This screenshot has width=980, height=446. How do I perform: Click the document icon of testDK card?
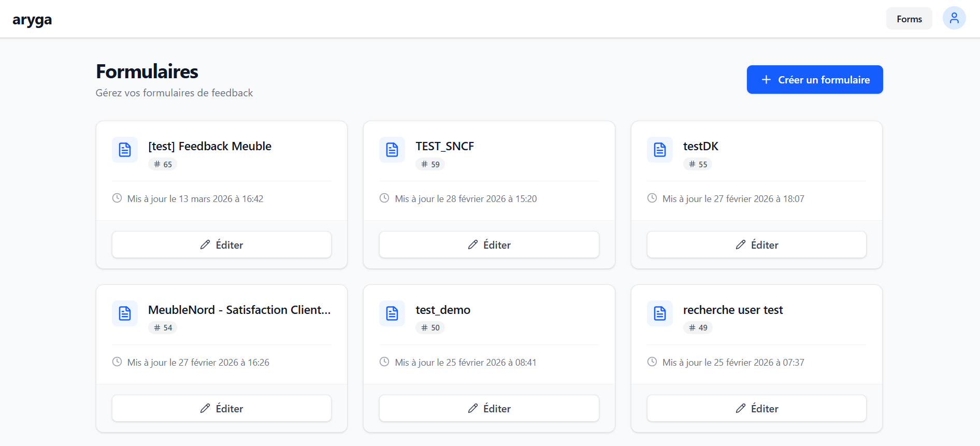[x=660, y=150]
